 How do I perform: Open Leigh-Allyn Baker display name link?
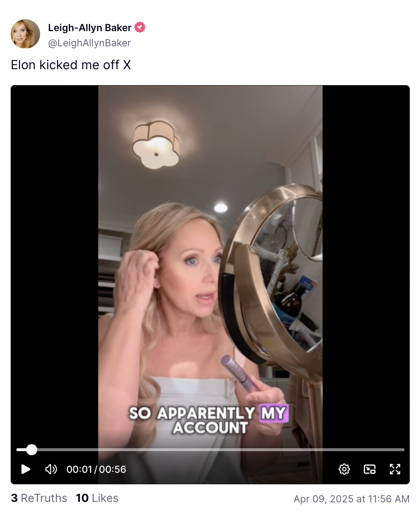90,27
